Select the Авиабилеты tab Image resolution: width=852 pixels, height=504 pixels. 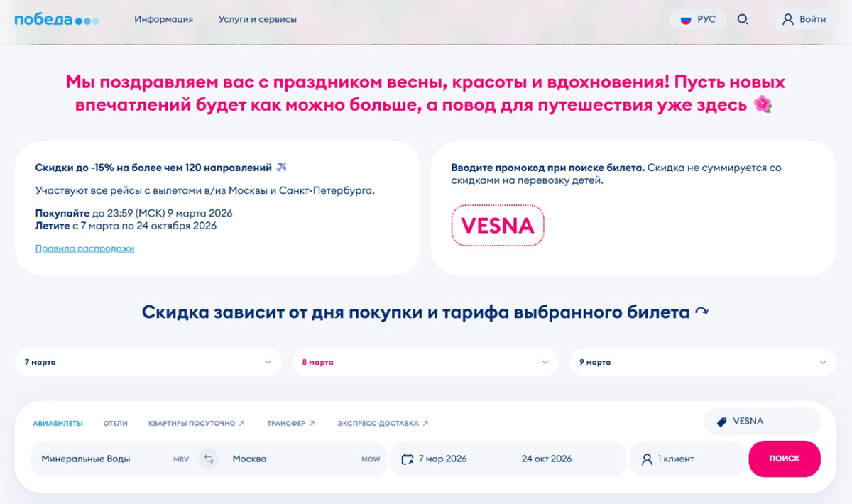(58, 424)
